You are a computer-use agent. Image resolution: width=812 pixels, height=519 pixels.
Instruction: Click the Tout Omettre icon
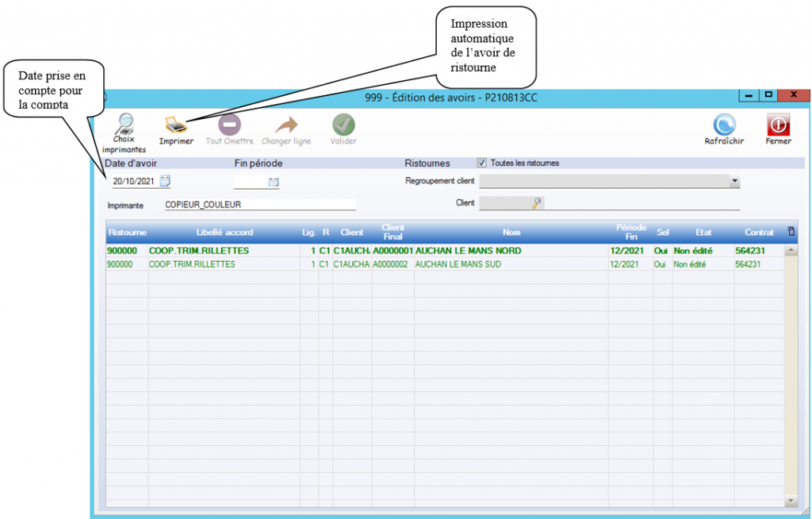230,126
